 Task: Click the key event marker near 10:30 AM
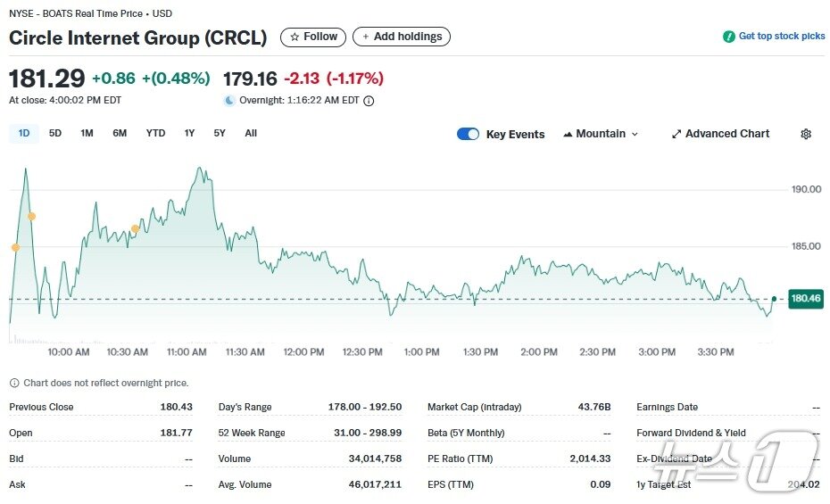point(135,229)
